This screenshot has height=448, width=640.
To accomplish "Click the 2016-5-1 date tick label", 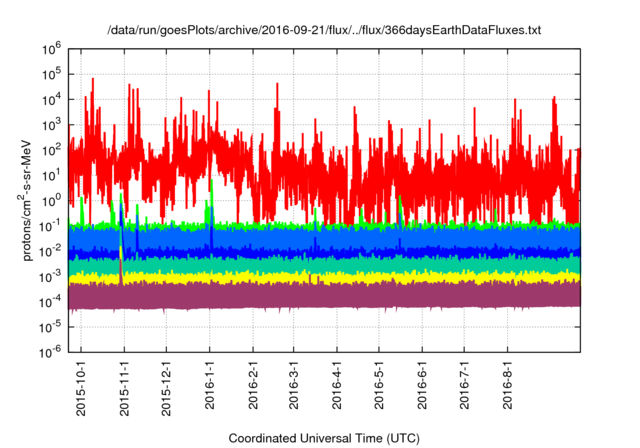I will coord(379,385).
